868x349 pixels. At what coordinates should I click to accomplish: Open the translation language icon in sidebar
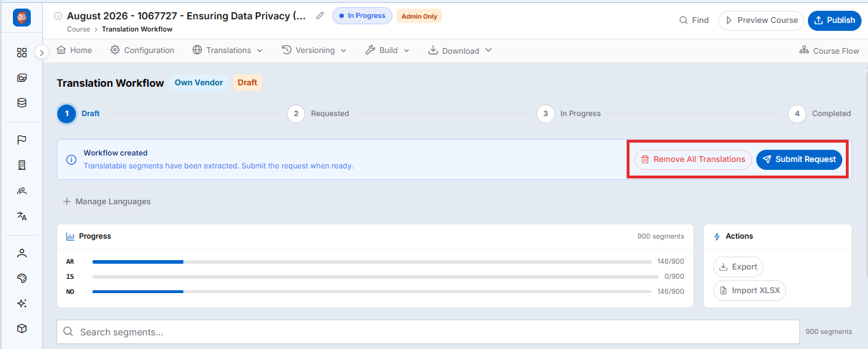coord(21,216)
